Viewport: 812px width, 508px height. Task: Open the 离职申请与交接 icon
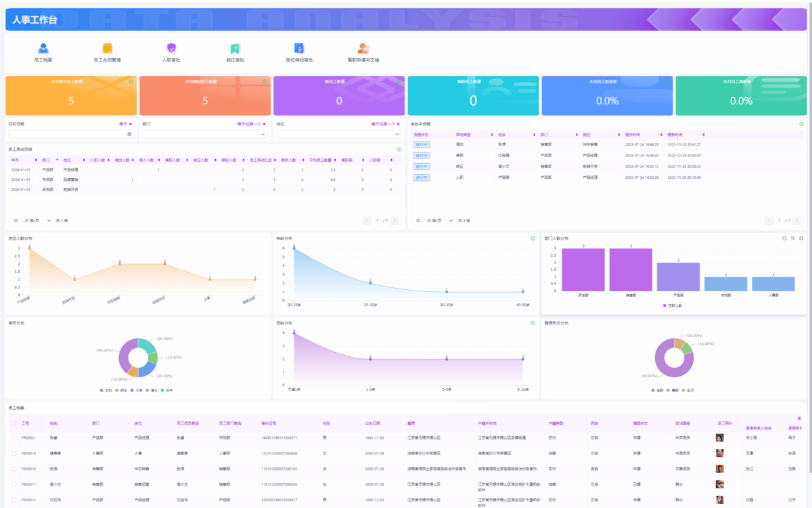pyautogui.click(x=363, y=48)
